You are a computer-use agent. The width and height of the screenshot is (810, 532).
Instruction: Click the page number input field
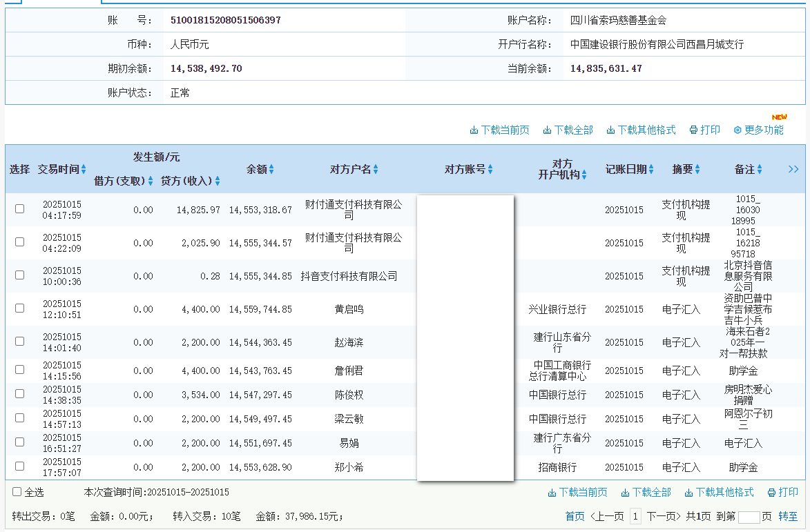[x=749, y=517]
